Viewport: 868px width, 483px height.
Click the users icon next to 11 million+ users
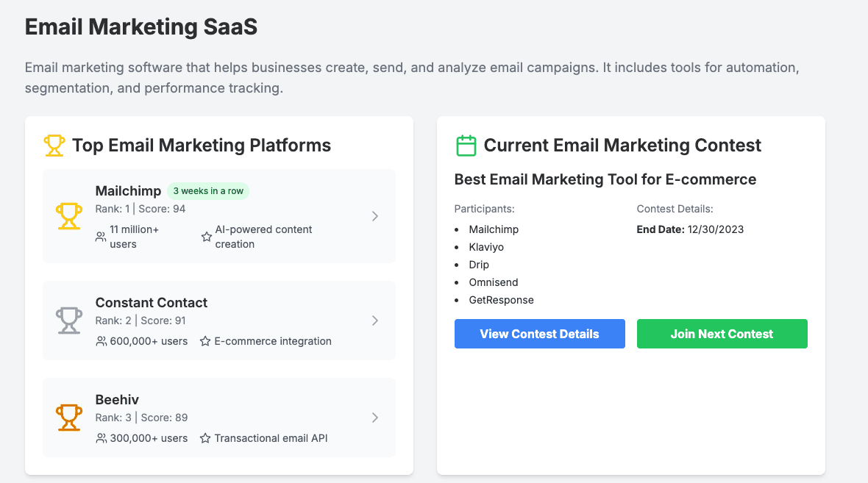click(101, 237)
